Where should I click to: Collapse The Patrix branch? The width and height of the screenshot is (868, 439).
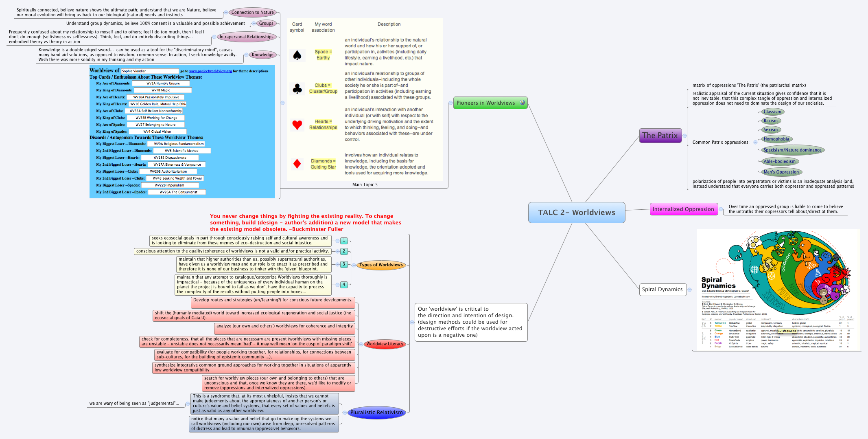tap(684, 136)
